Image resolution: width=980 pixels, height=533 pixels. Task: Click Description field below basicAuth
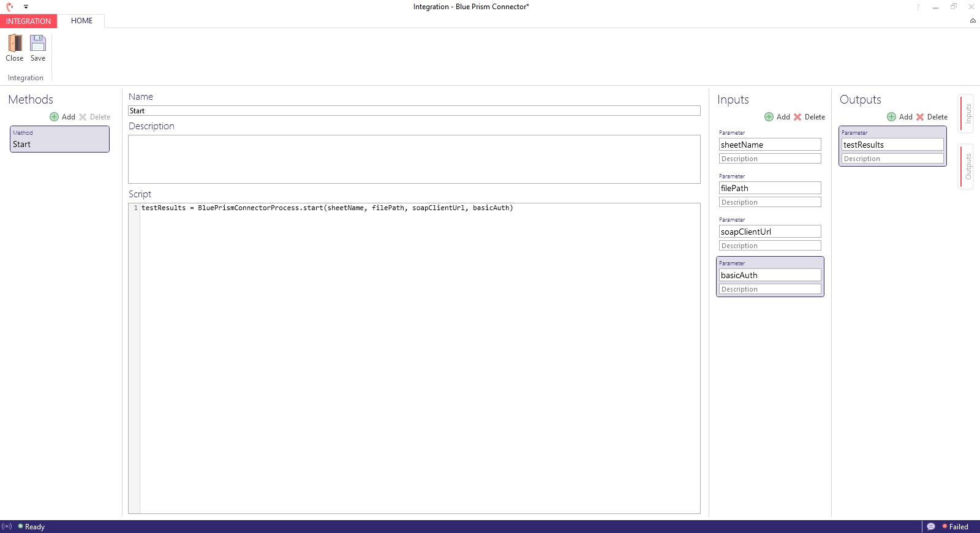[770, 289]
